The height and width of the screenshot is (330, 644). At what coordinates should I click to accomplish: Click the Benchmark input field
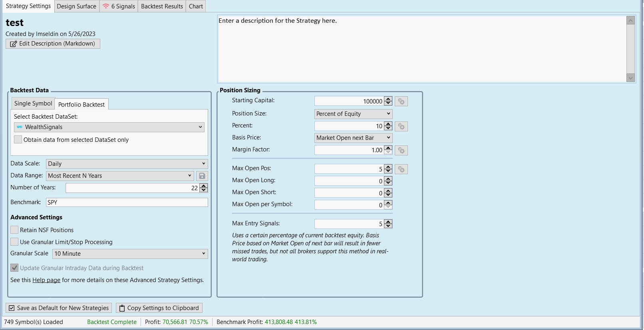pos(127,203)
